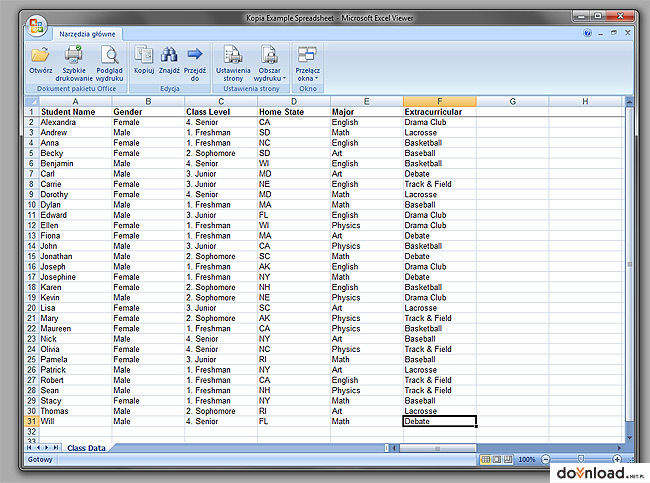Screen dimensions: 650x483
Task: Select Maureen's name cell
Action: click(x=75, y=328)
